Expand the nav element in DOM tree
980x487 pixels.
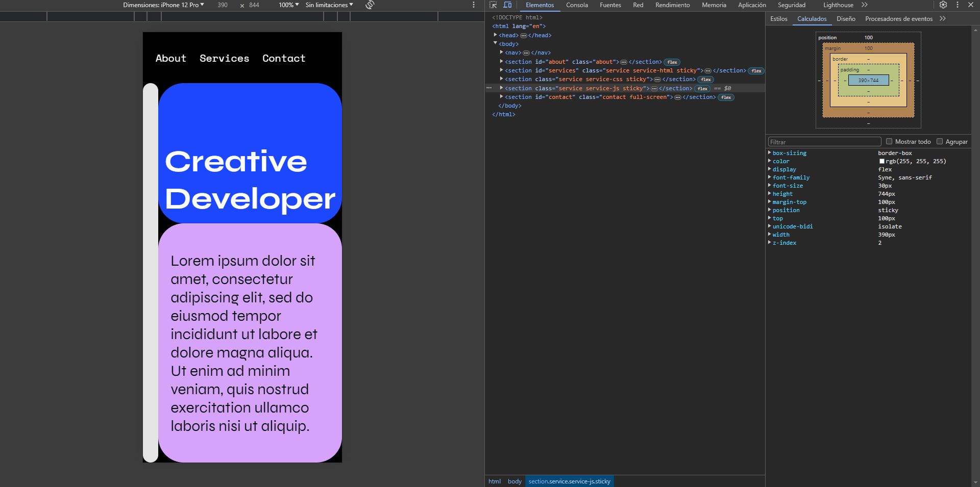[x=502, y=53]
